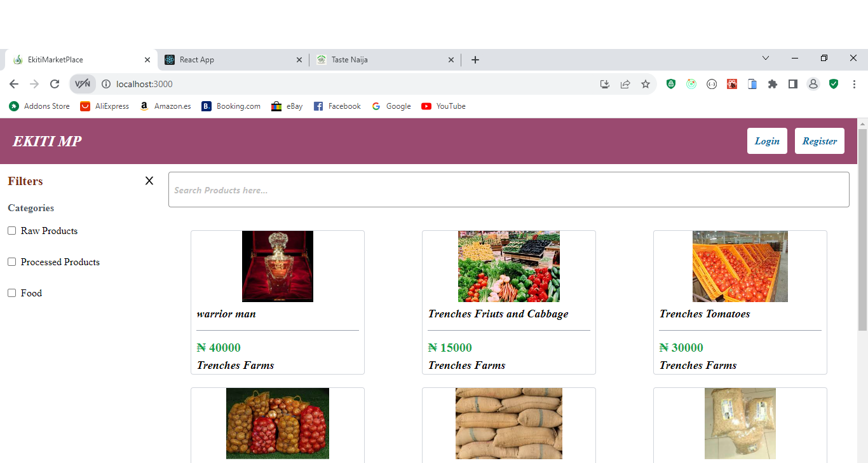Open the Trenches Friuts and Cabbage image

point(509,266)
